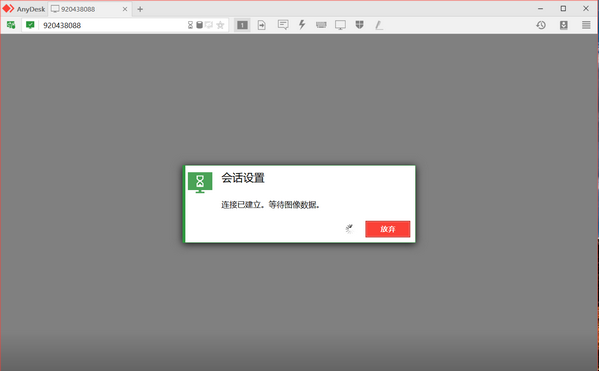The image size is (599, 371).
Task: Close the 920438088 session tab
Action: [125, 9]
